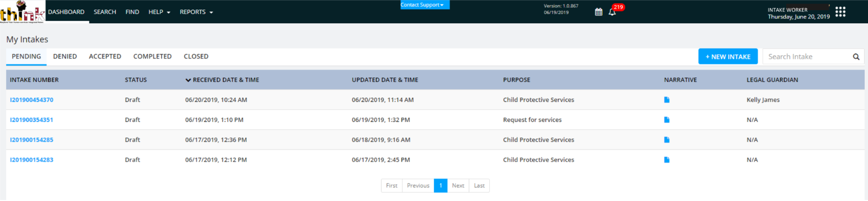868x201 pixels.
Task: View narrative document for intake I201900454370
Action: (x=666, y=100)
